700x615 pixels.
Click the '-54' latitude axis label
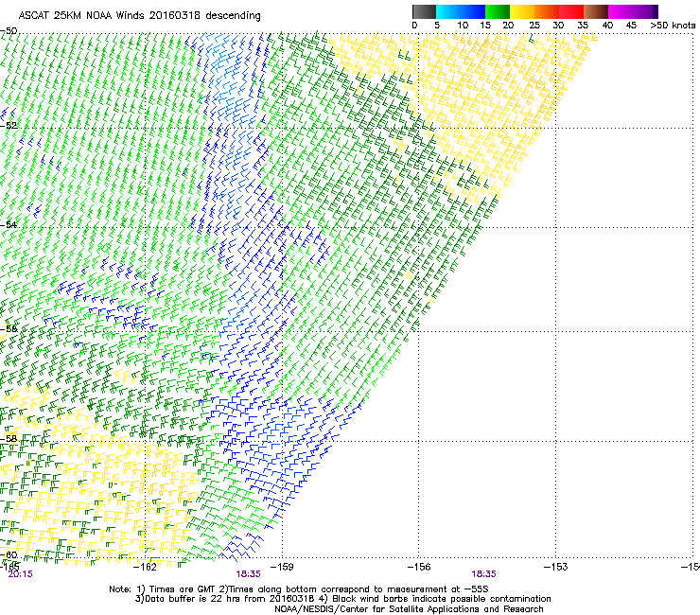pos(9,224)
